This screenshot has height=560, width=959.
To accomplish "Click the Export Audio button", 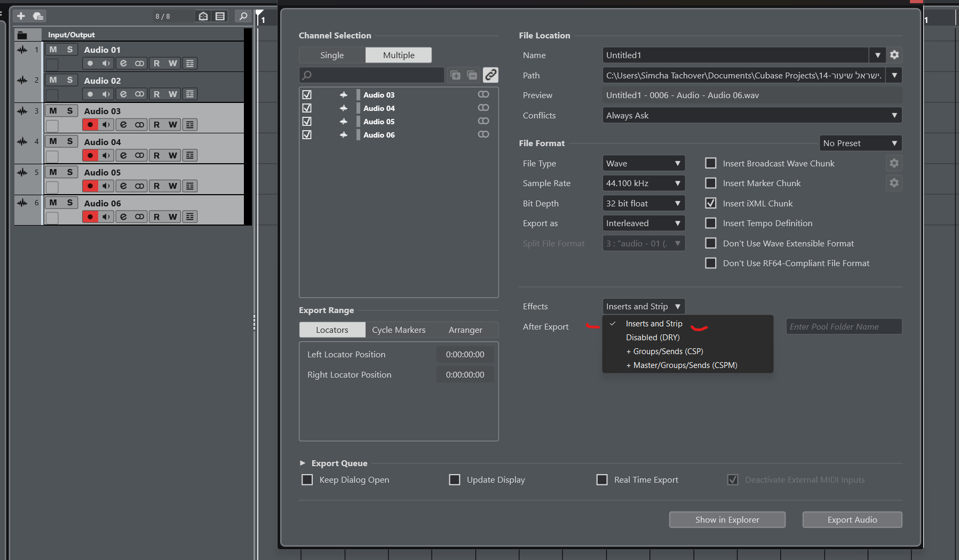I will pos(852,519).
